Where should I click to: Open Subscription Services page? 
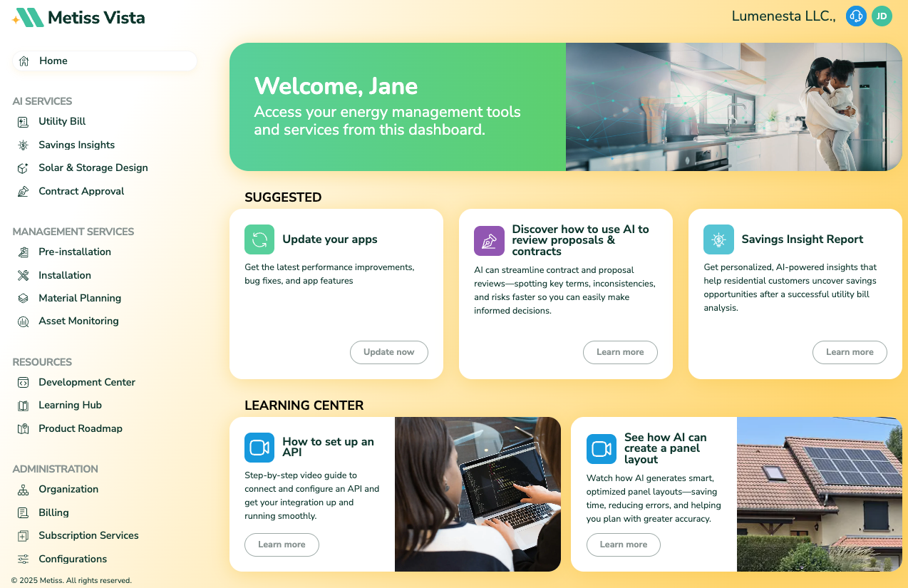[88, 536]
